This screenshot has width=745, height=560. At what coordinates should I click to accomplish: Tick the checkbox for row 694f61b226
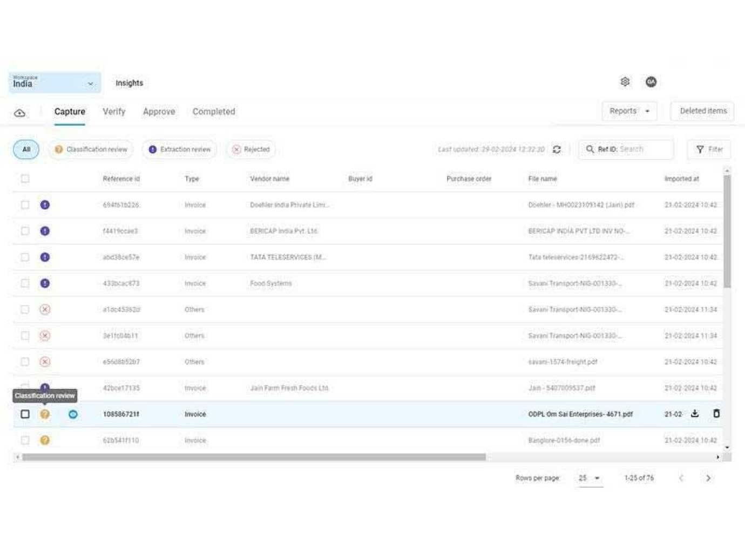pos(25,205)
